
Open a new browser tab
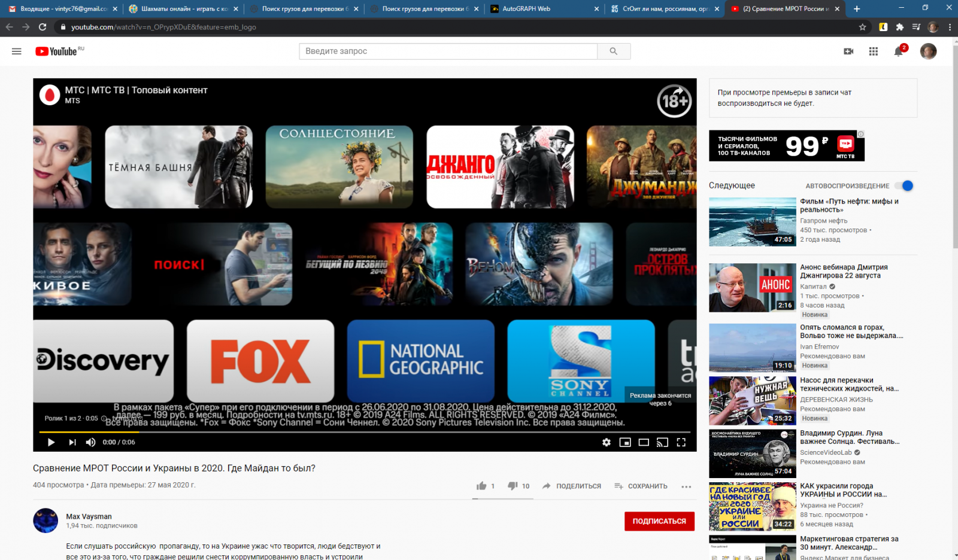pos(857,9)
